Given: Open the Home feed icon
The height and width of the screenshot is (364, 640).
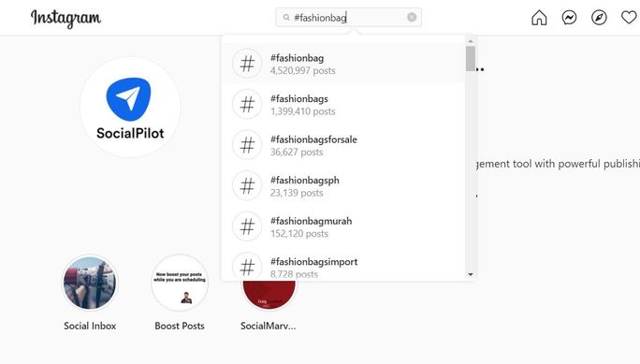Looking at the screenshot, I should [539, 18].
